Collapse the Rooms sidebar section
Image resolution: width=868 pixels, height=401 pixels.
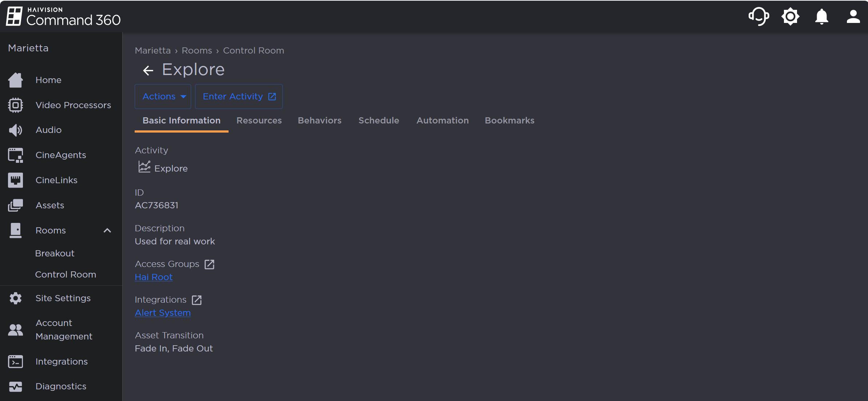(x=107, y=230)
